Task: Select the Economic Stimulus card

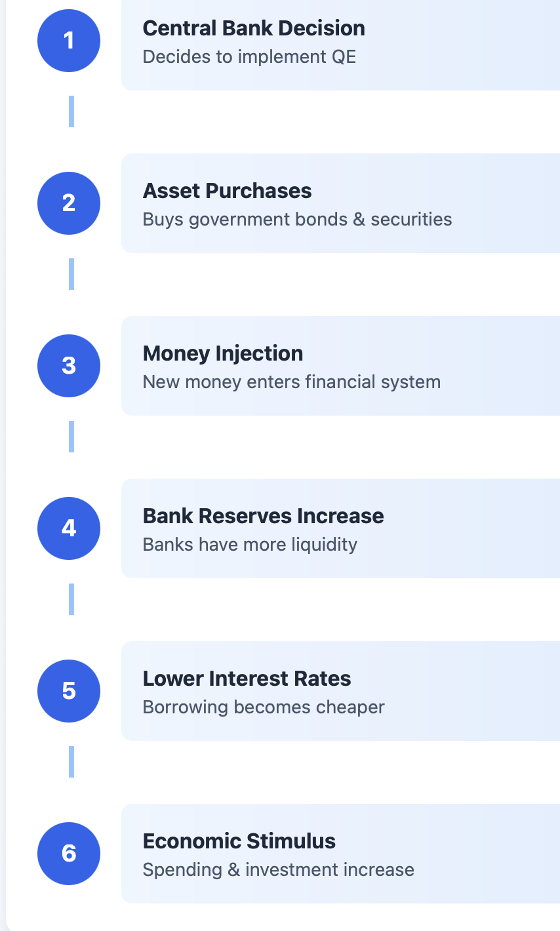Action: click(x=341, y=854)
